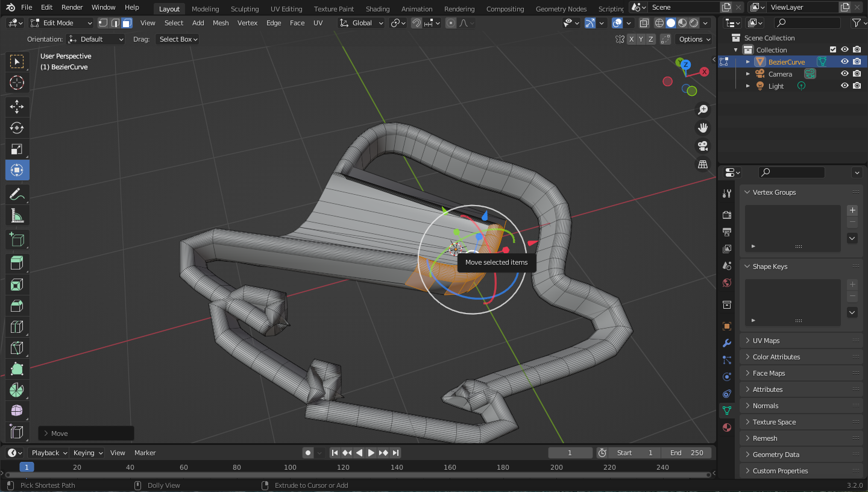Open the Material properties tab
Screen dimensions: 868x492
click(x=727, y=427)
